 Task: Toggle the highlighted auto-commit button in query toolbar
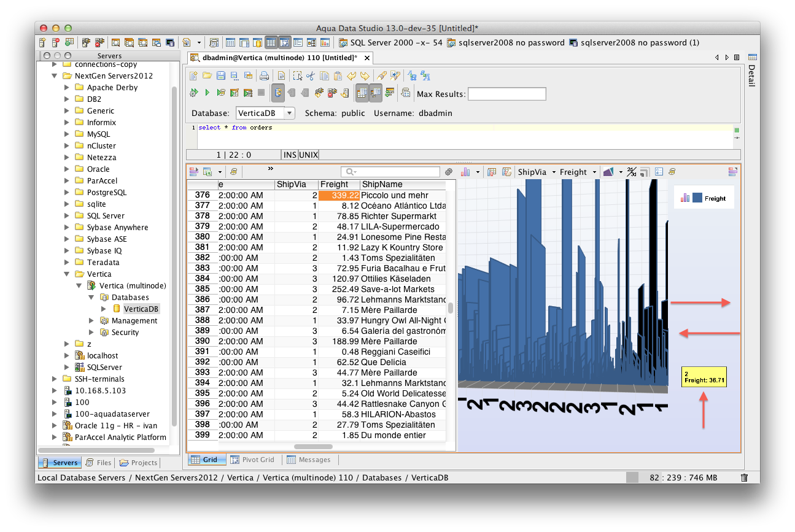[277, 93]
